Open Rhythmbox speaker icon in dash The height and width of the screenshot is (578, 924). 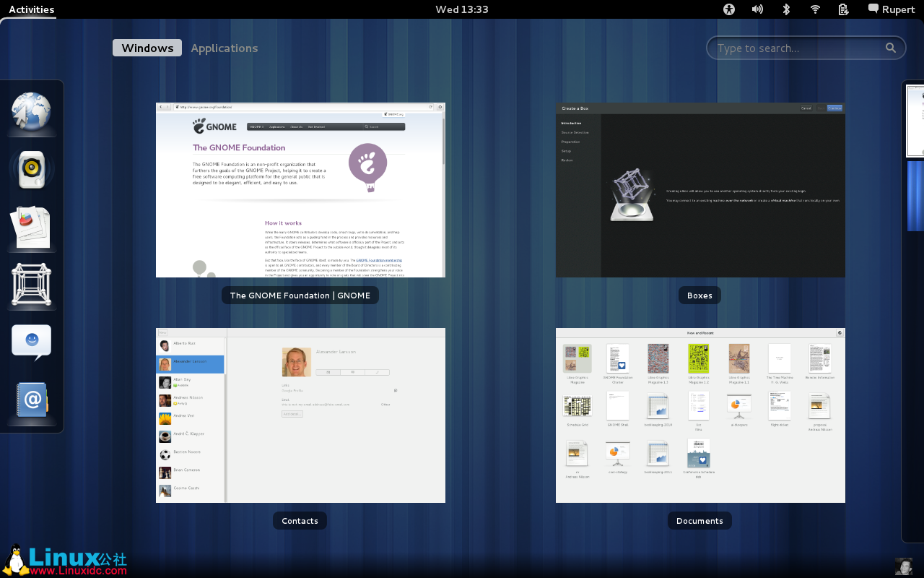coord(32,170)
